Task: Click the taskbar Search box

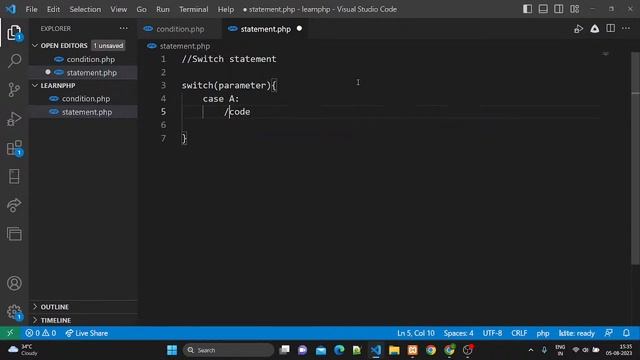Action: tap(229, 350)
